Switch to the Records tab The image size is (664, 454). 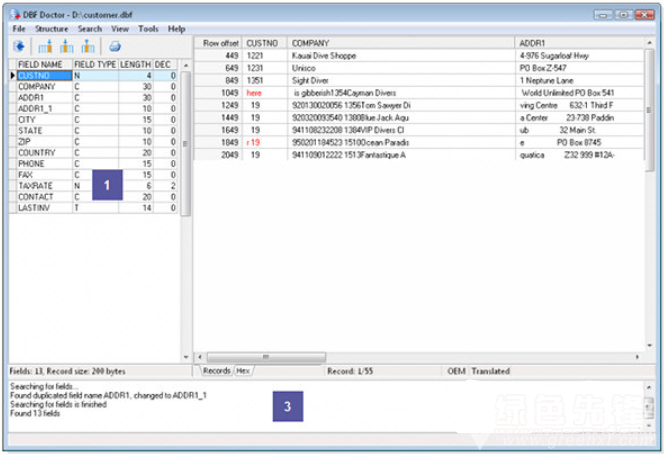217,370
